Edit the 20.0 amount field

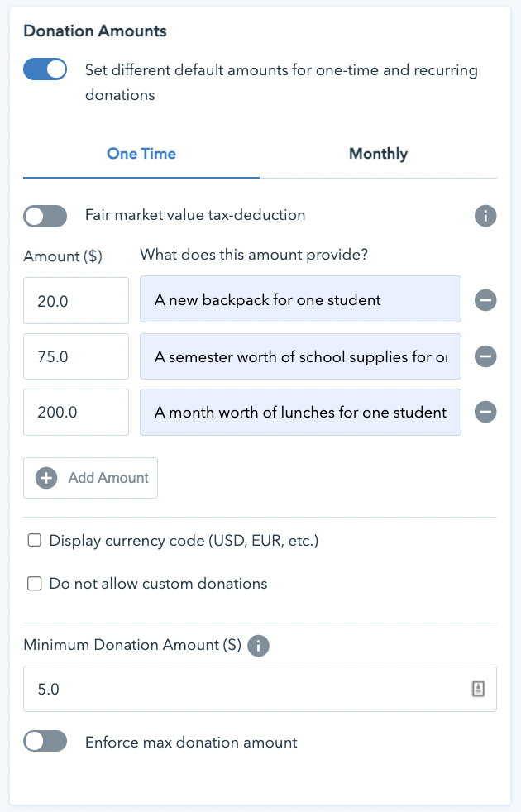click(76, 300)
